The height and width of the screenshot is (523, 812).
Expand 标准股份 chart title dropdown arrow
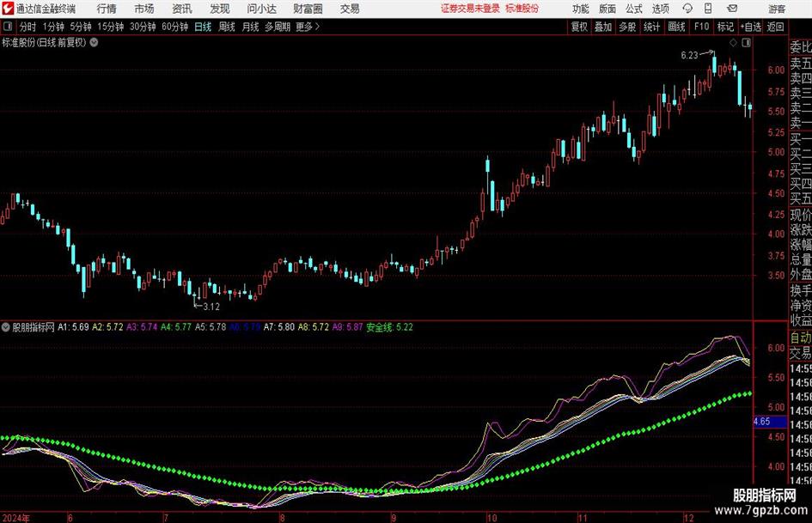[95, 42]
